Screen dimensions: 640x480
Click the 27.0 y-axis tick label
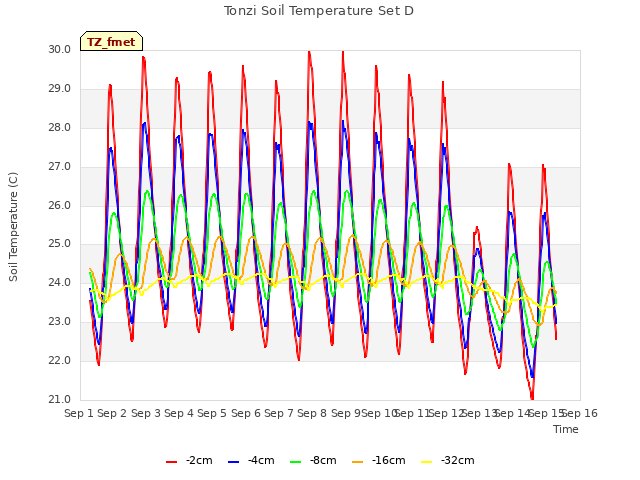[x=60, y=167]
